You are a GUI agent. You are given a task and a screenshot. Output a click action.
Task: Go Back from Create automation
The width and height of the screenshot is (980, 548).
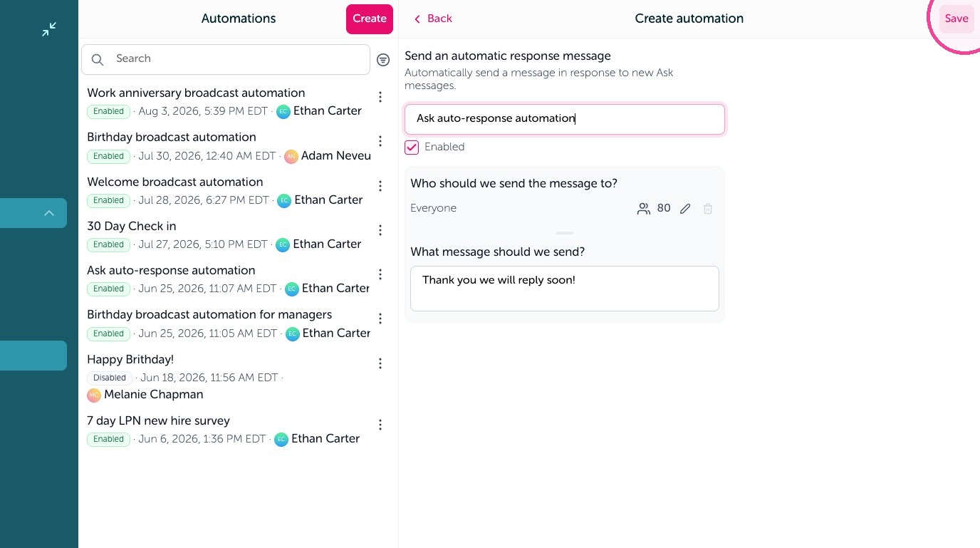pyautogui.click(x=433, y=19)
